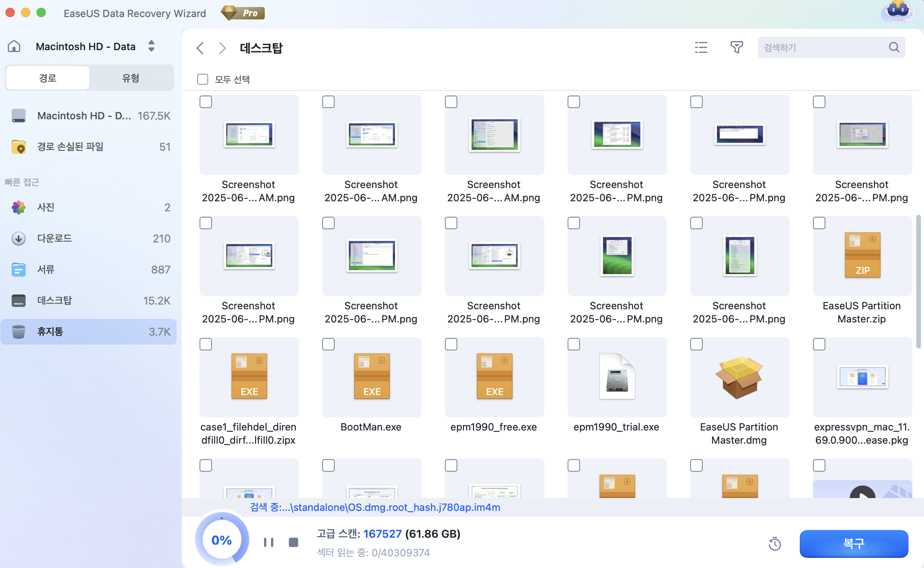
Task: Switch to the 유형 tab
Action: pos(130,78)
